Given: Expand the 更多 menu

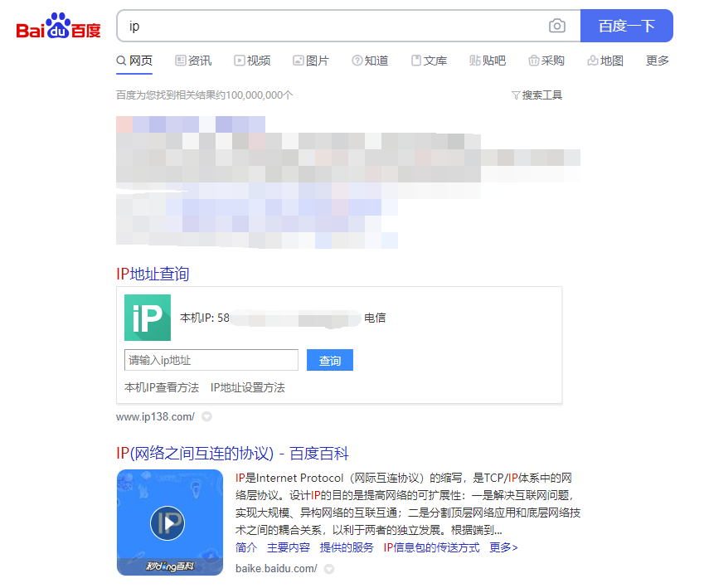Looking at the screenshot, I should click(x=658, y=61).
